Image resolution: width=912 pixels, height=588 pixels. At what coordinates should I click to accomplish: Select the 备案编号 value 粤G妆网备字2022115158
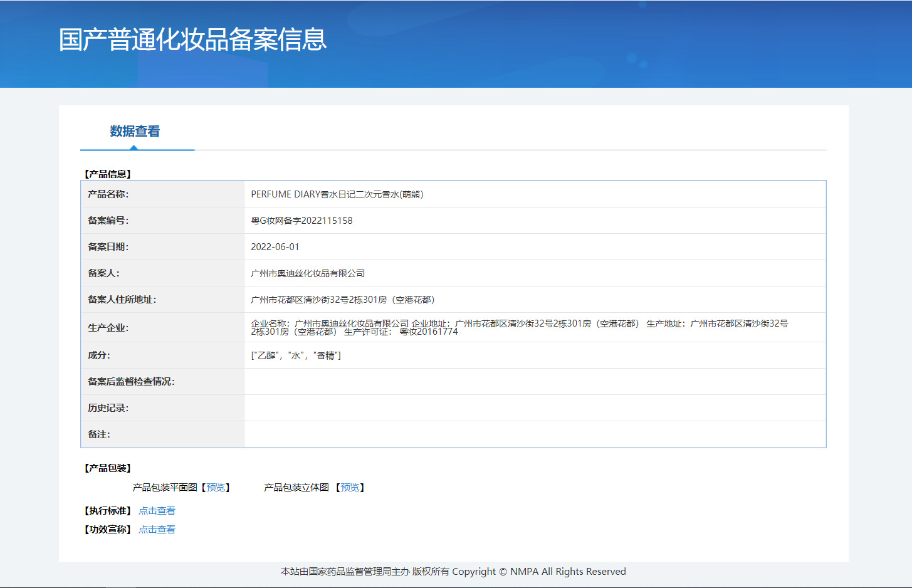[302, 220]
